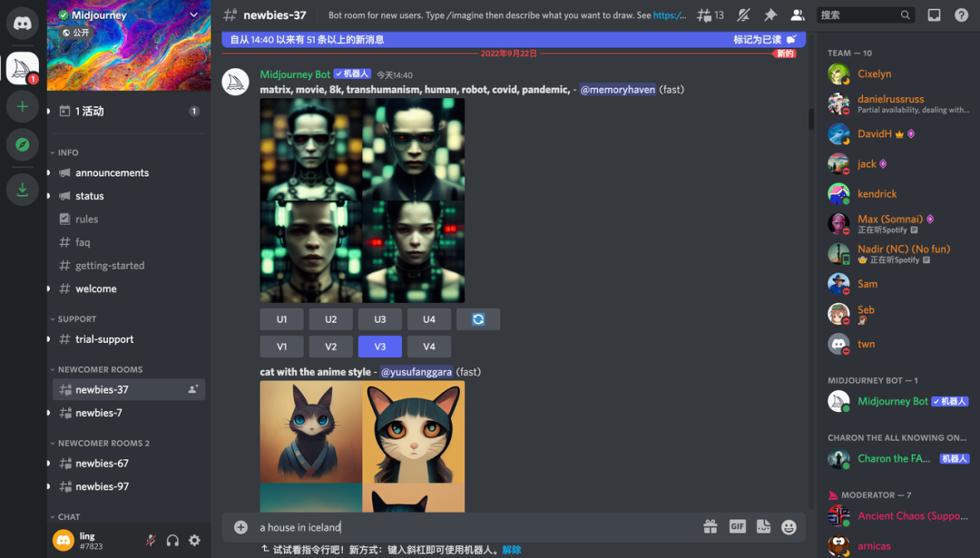Open the status channel
Screen dimensions: 980x558
[x=129, y=196]
